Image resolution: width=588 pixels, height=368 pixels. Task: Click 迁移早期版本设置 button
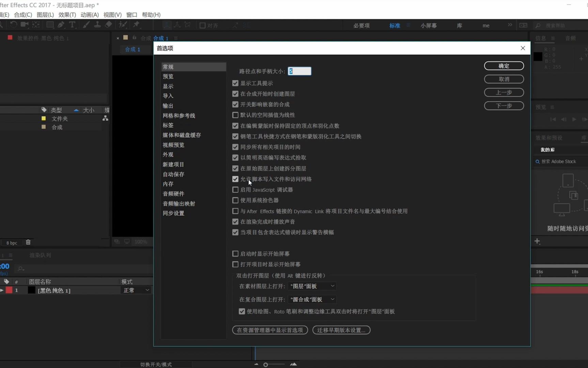[x=341, y=330]
